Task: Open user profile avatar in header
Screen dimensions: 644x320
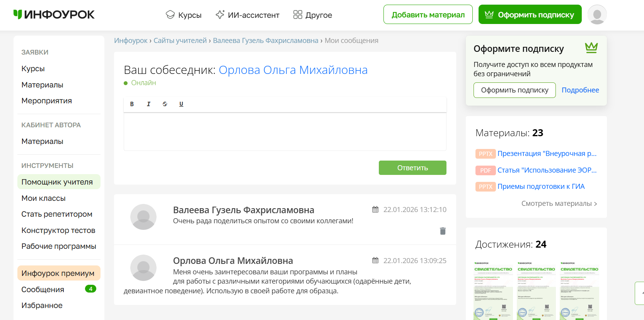Action: [x=597, y=15]
